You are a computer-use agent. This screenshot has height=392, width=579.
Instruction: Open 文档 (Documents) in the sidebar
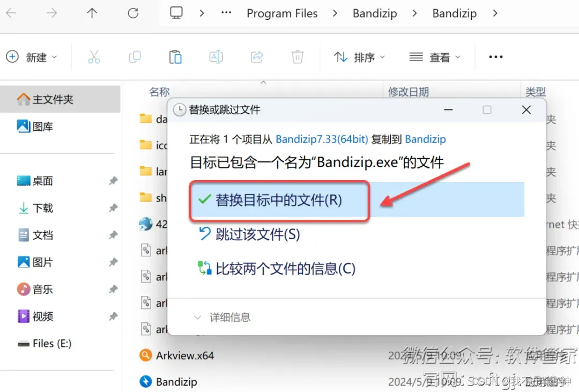tap(35, 235)
